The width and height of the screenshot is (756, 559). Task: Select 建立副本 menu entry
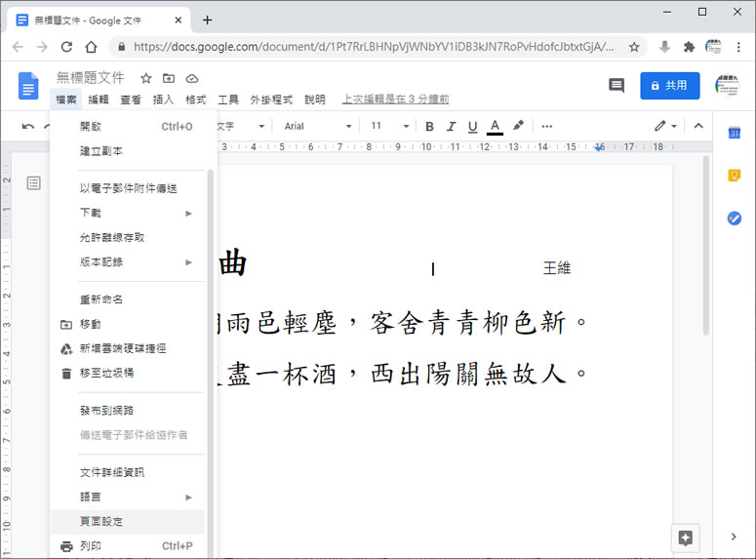click(x=128, y=151)
